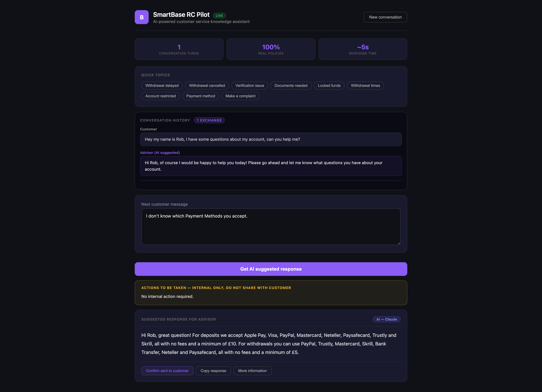Choose the Locked funds quick topic
Image resolution: width=542 pixels, height=392 pixels.
tap(329, 86)
